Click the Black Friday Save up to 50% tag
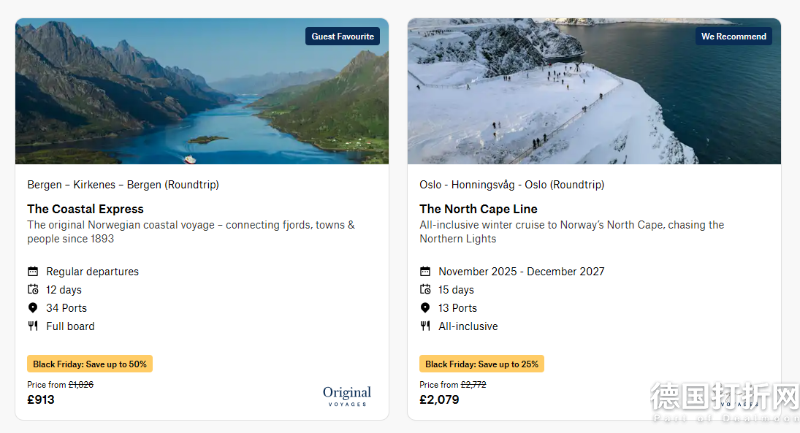Image resolution: width=800 pixels, height=433 pixels. click(90, 364)
